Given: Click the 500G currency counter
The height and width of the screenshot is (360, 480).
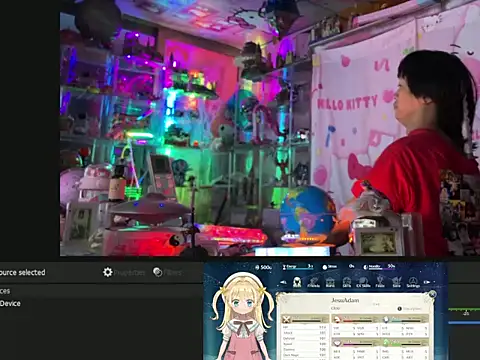Looking at the screenshot, I should click(x=263, y=267).
